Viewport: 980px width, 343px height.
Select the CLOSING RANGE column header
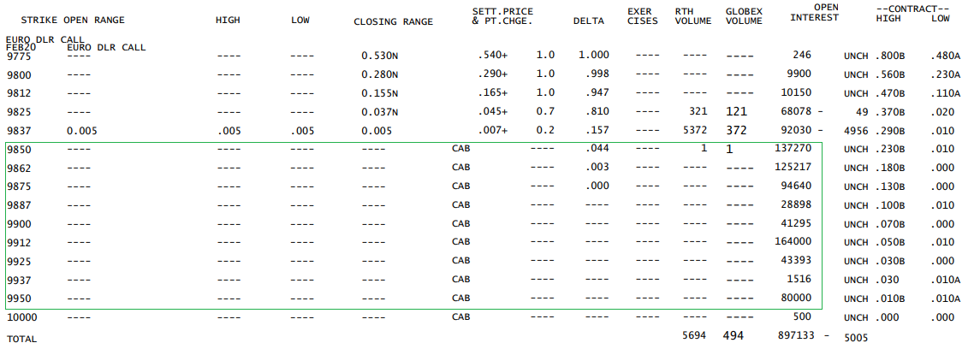(393, 21)
